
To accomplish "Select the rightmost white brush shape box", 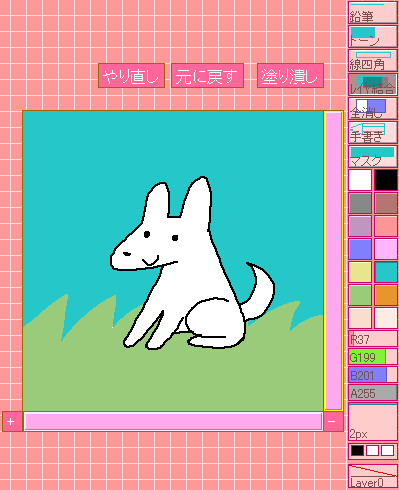I will (x=387, y=450).
